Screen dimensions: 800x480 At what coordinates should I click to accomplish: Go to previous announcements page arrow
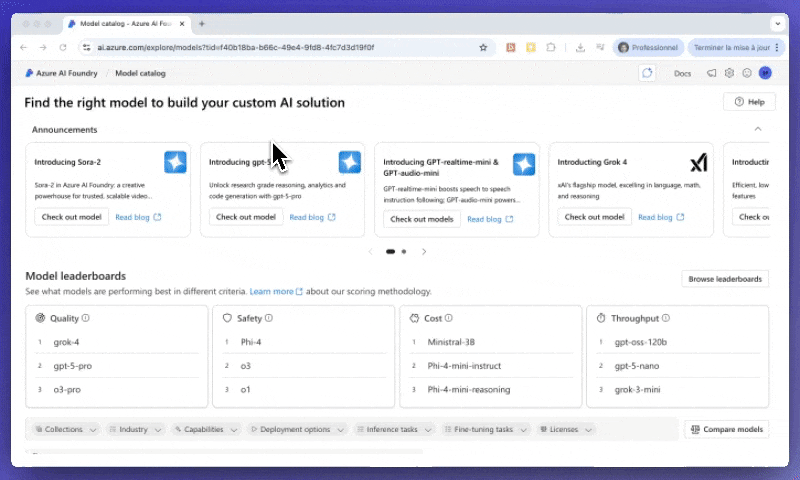[370, 251]
